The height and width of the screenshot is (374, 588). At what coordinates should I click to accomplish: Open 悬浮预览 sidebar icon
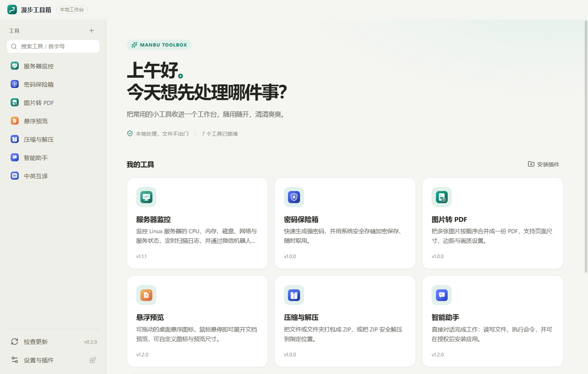click(x=15, y=121)
